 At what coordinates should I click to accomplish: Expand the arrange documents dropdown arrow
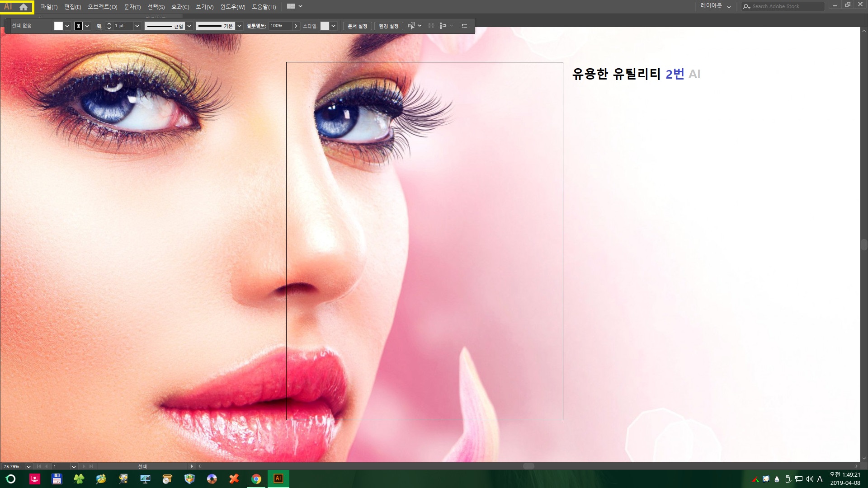300,6
